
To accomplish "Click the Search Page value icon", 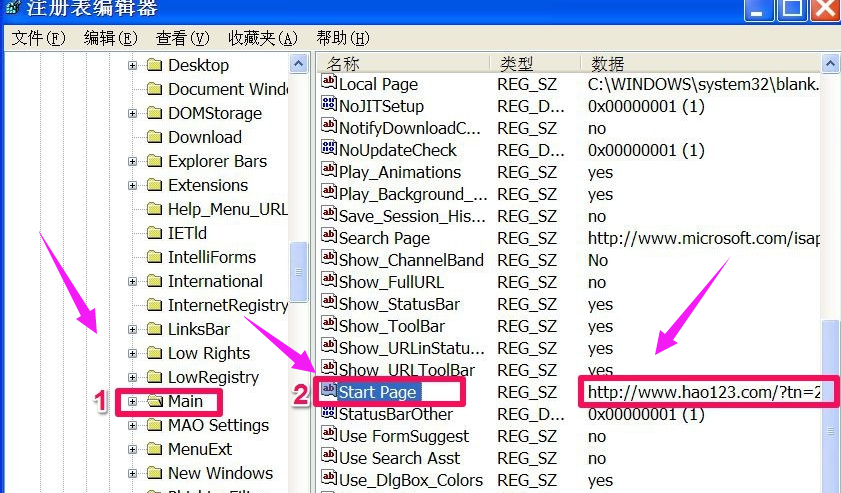I will point(329,238).
